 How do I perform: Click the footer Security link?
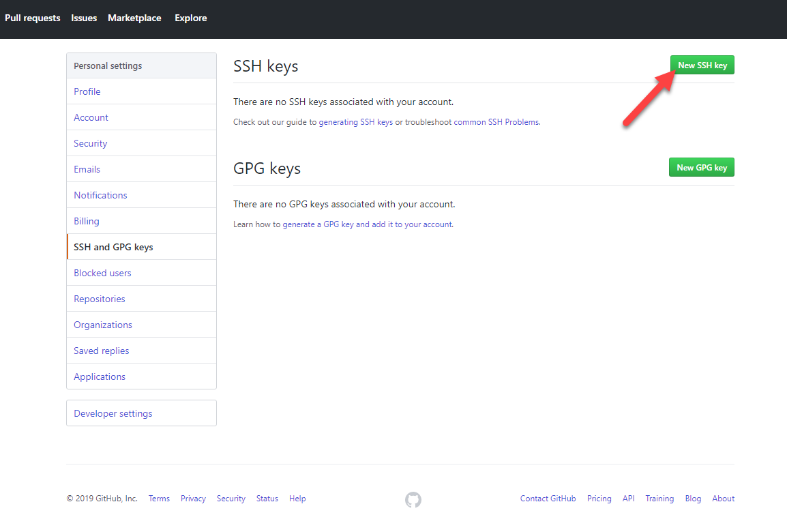point(231,499)
